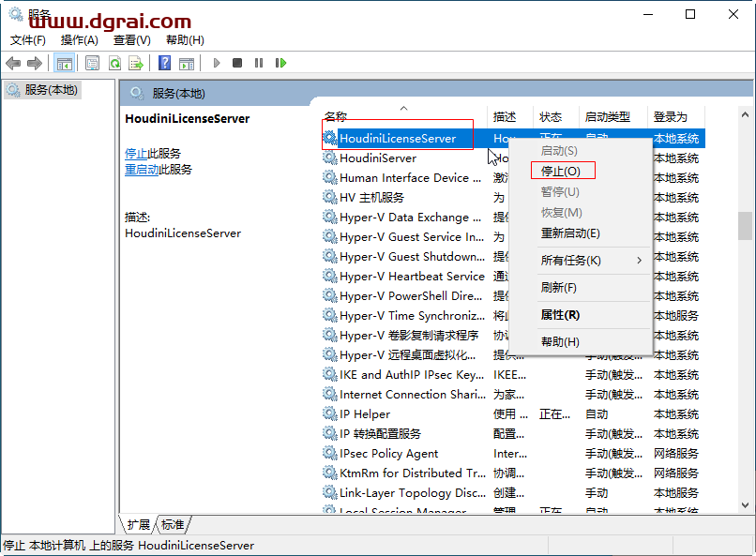756x556 pixels.
Task: Sort by the 名称 column header
Action: [336, 116]
